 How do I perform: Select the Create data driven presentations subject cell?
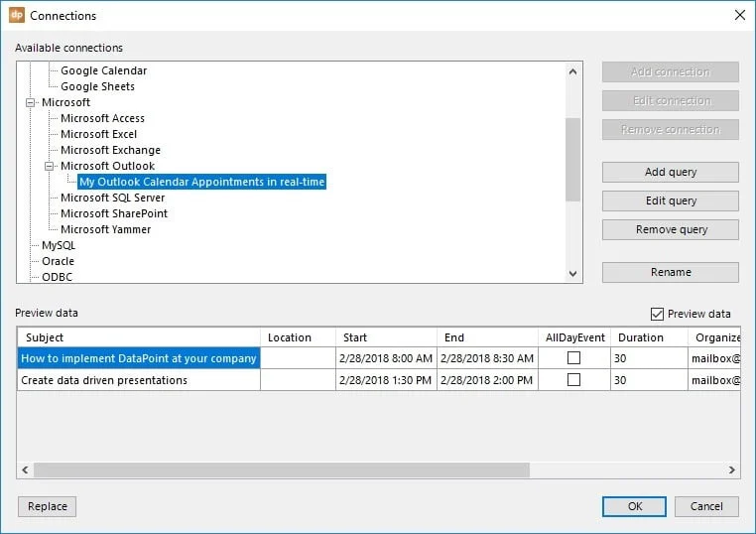coord(139,380)
